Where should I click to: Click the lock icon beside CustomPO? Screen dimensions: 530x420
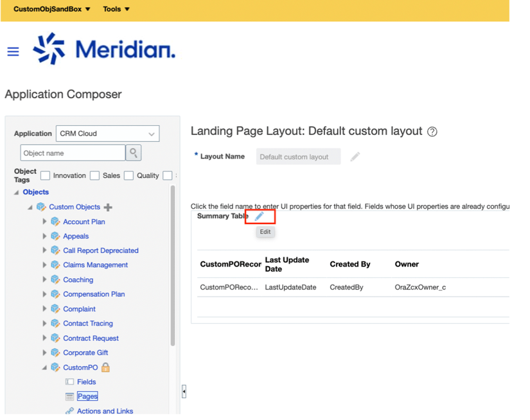105,367
